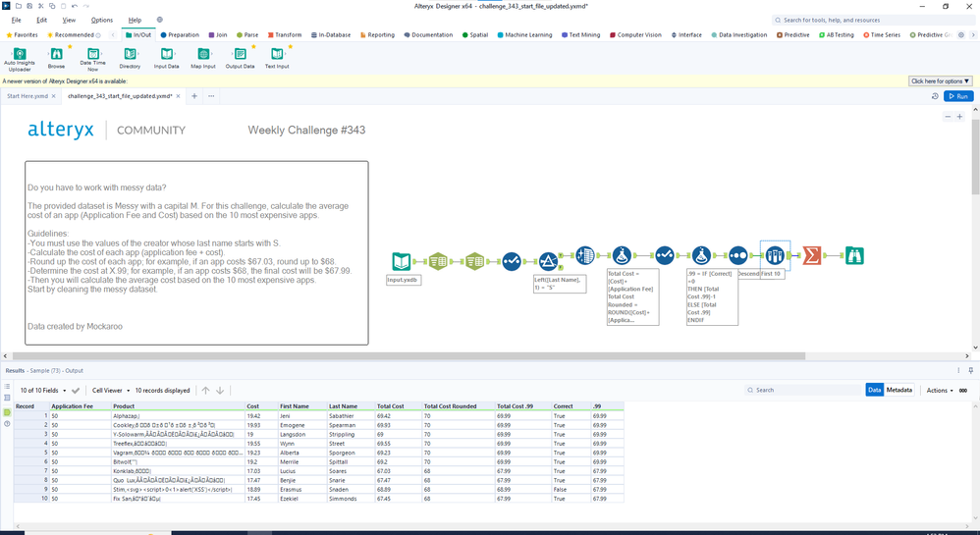The image size is (980, 535).
Task: Select the Formula tool annotated .99 = IF
Action: [x=701, y=255]
